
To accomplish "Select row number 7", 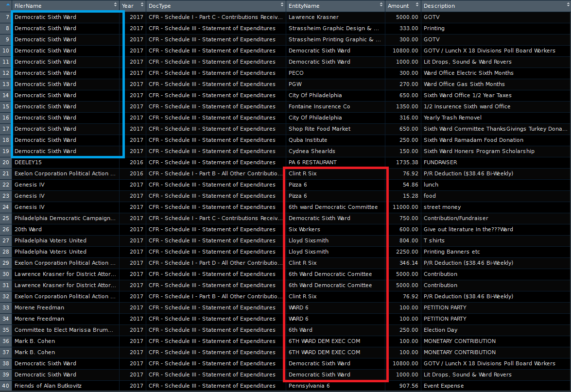I will coord(6,17).
